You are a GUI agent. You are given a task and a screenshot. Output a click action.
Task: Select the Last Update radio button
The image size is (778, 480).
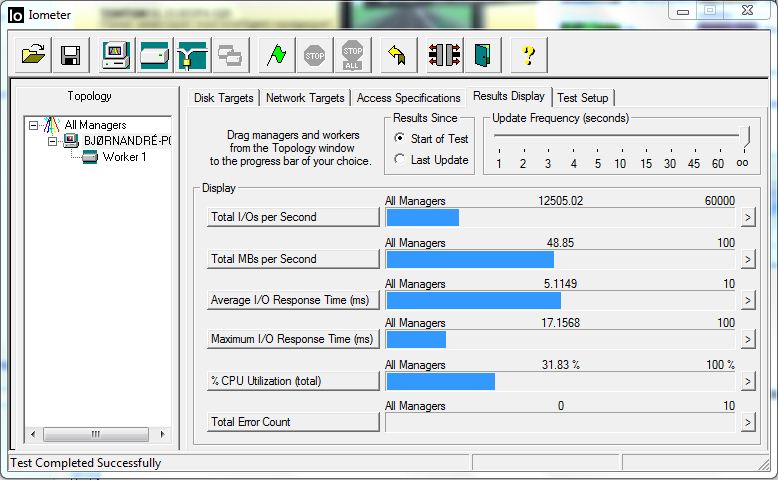(399, 159)
